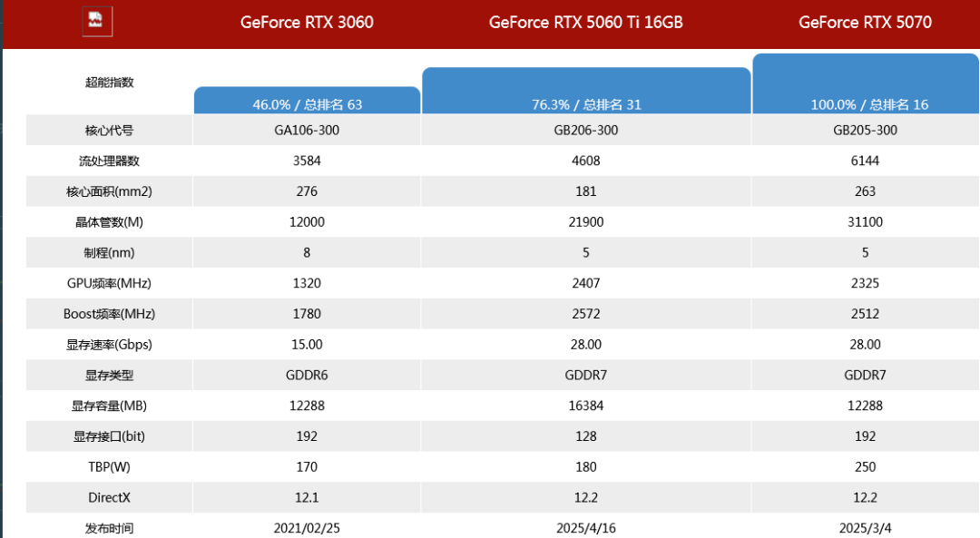Click the 显存速率(Gbps) row label
980x538 pixels.
click(x=110, y=345)
